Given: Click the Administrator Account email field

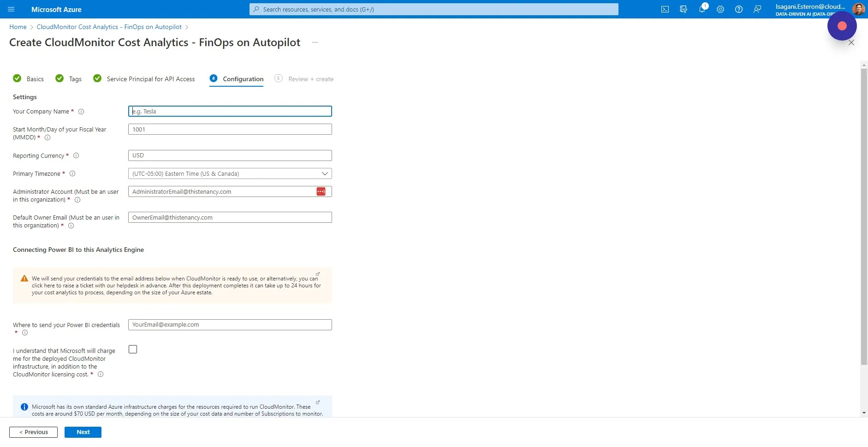Looking at the screenshot, I should click(x=230, y=191).
